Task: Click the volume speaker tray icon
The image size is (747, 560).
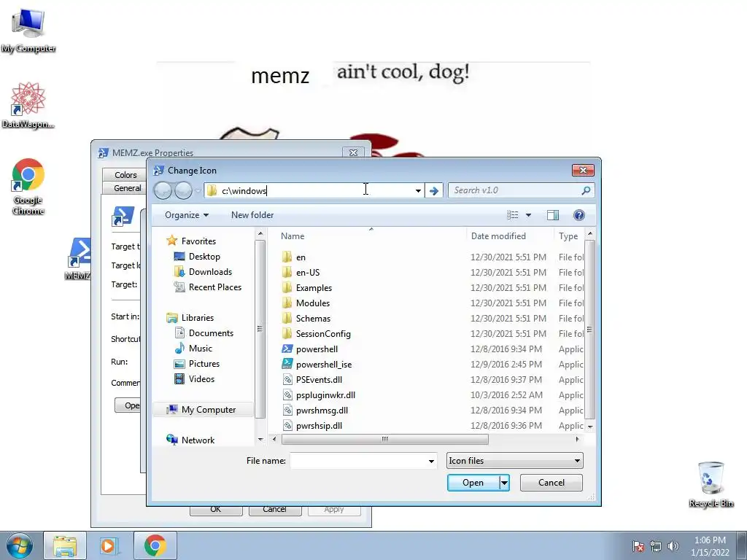Action: pyautogui.click(x=673, y=547)
